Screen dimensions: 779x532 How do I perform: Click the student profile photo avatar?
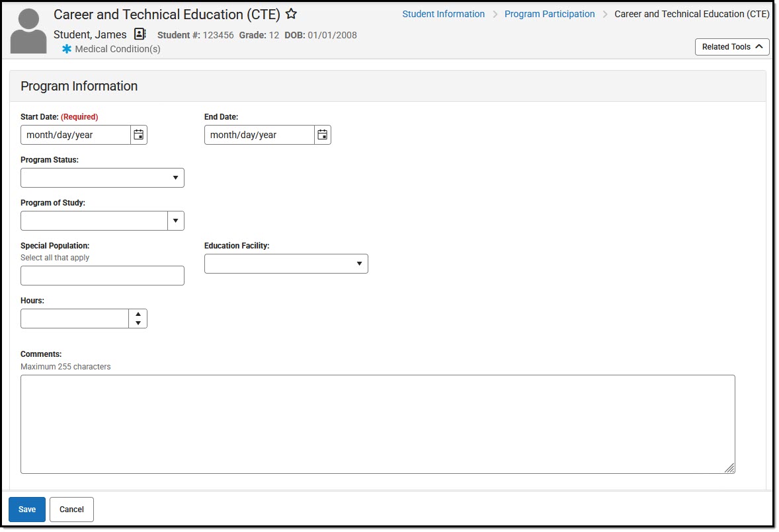pyautogui.click(x=28, y=28)
